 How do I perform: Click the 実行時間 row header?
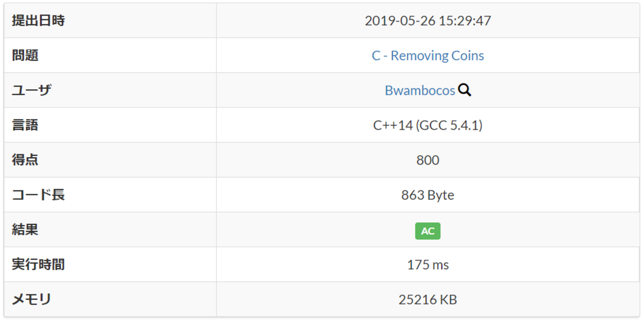tap(38, 265)
